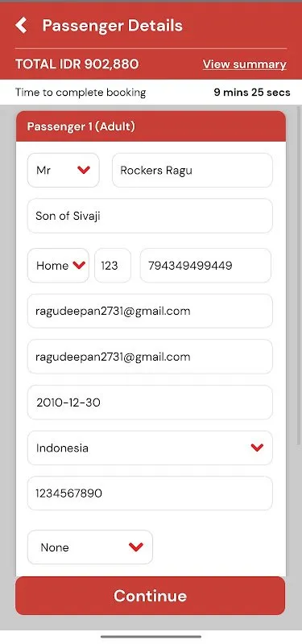
Task: Tap the back arrow icon in header
Action: [21, 26]
